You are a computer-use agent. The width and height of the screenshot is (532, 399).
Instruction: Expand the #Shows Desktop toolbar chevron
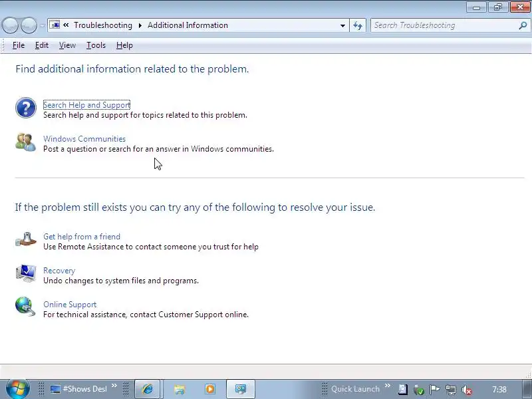click(x=114, y=386)
